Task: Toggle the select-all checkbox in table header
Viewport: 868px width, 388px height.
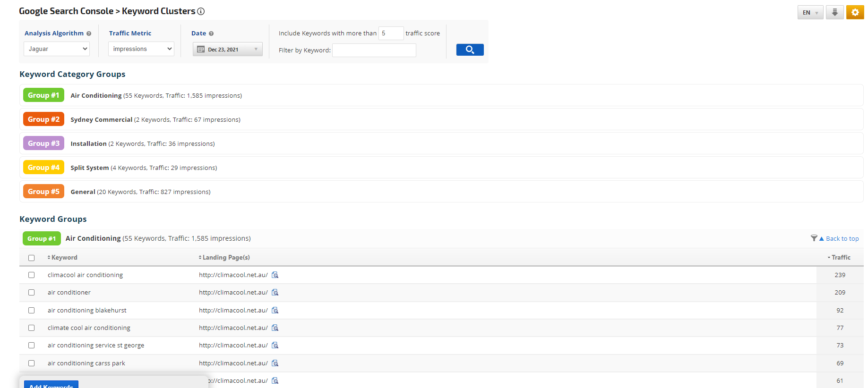Action: [x=32, y=258]
